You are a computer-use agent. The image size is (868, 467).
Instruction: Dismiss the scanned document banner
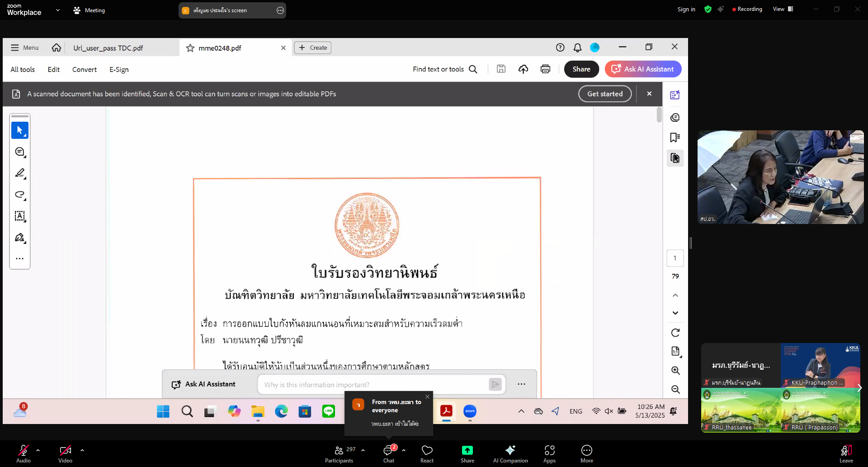(649, 94)
